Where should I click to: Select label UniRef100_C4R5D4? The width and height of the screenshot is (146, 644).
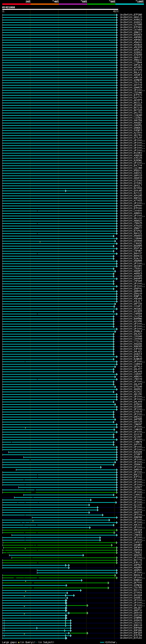point(131,314)
